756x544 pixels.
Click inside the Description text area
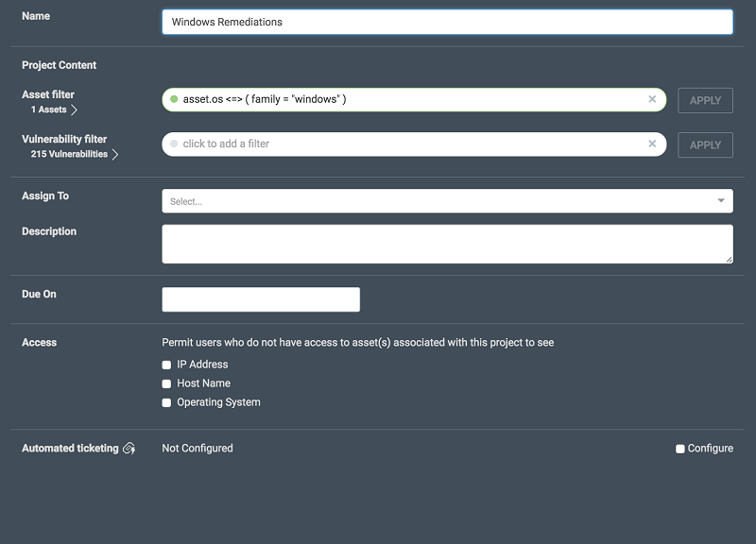click(447, 244)
